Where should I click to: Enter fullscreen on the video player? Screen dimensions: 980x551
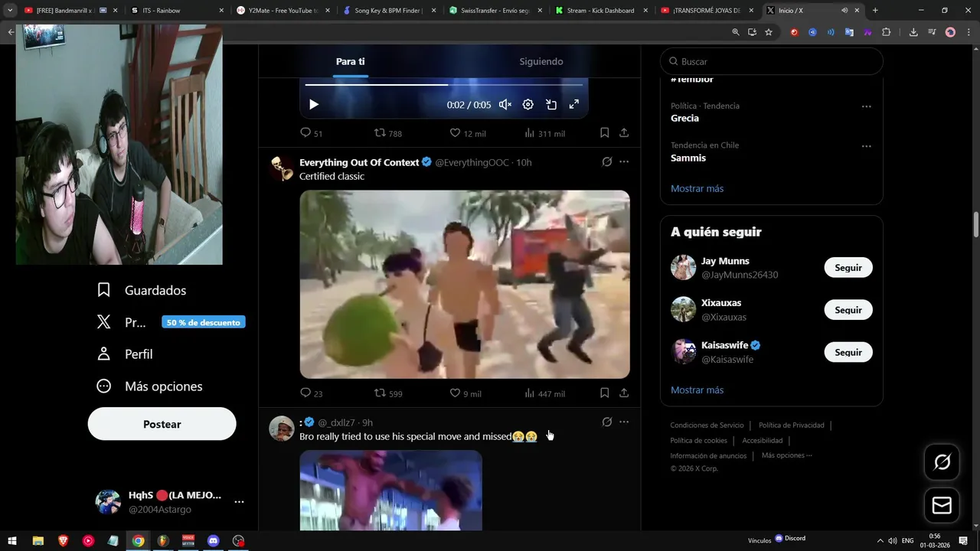pyautogui.click(x=574, y=105)
